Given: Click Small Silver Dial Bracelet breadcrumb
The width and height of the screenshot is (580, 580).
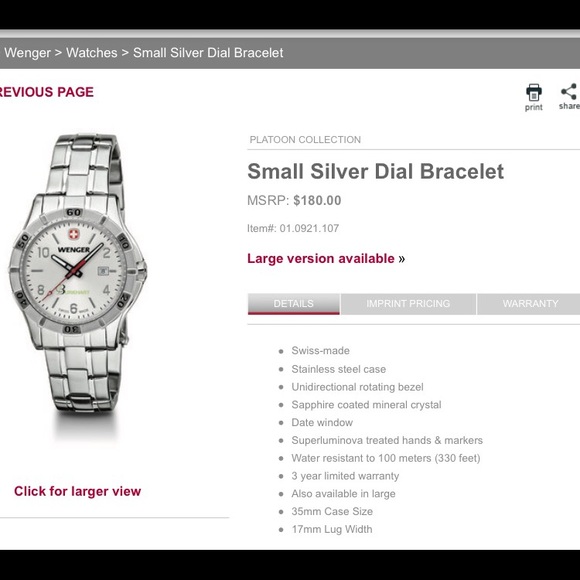Looking at the screenshot, I should pyautogui.click(x=208, y=53).
